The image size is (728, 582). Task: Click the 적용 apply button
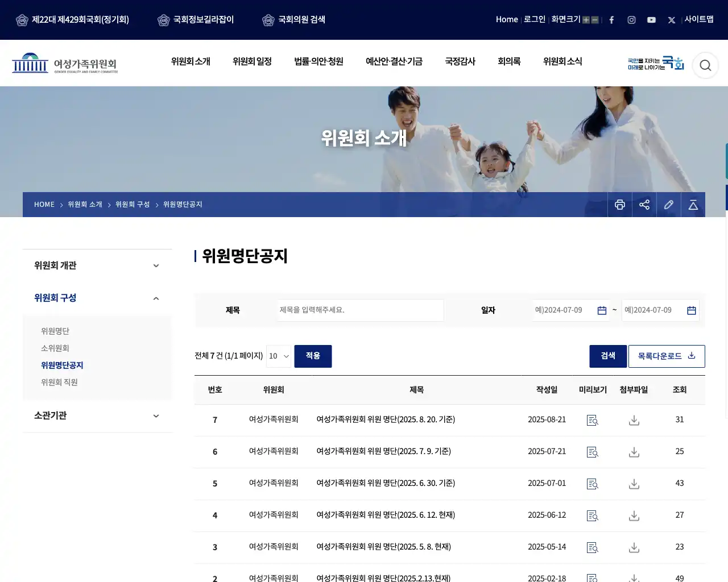[x=313, y=356]
